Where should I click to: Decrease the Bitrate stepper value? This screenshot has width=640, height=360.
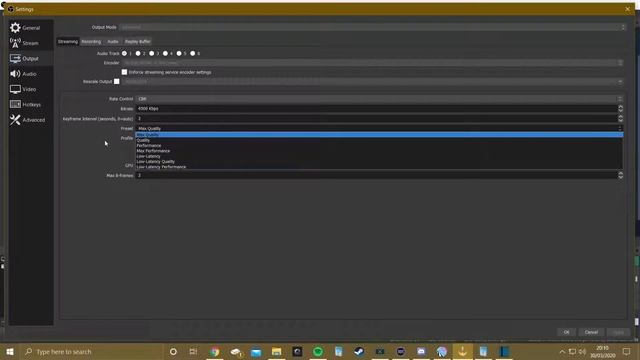point(620,111)
